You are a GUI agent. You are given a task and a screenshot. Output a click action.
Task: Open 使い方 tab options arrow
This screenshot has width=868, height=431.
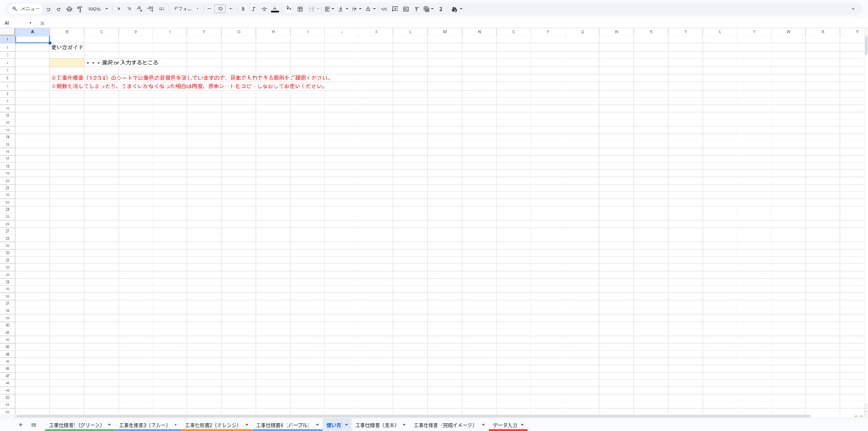tap(347, 425)
